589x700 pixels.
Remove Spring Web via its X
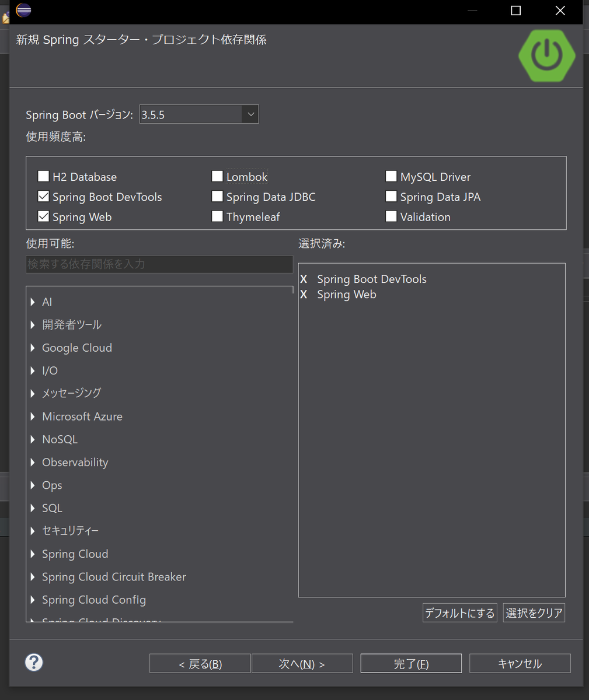coord(304,295)
